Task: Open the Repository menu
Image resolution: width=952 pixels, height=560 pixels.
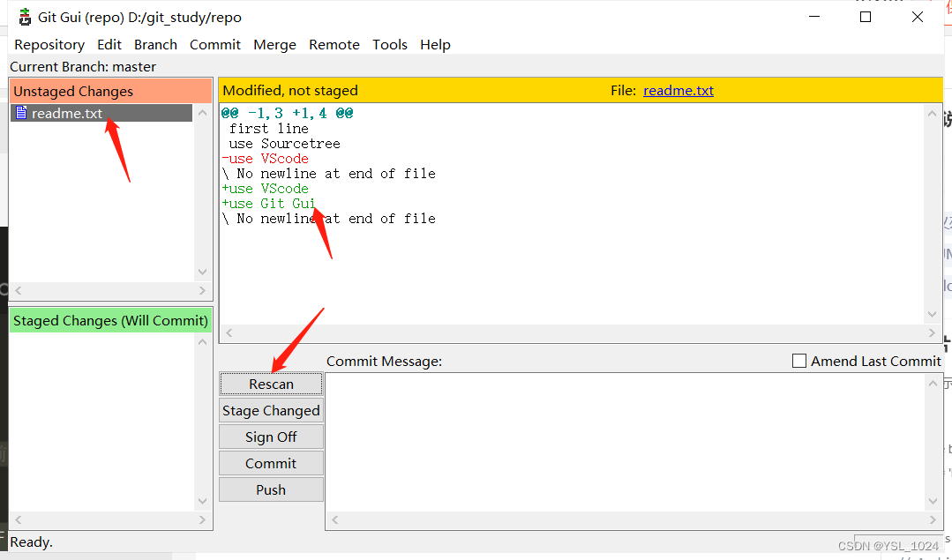Action: (49, 45)
